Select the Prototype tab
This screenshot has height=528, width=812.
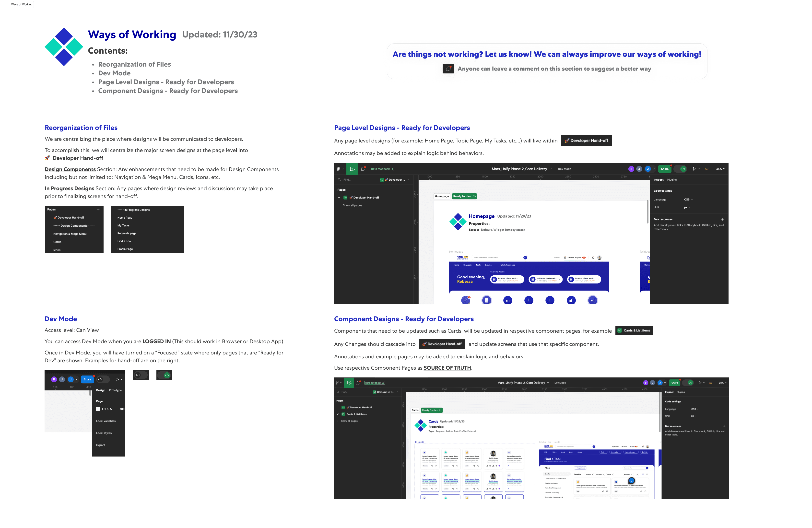click(x=115, y=390)
